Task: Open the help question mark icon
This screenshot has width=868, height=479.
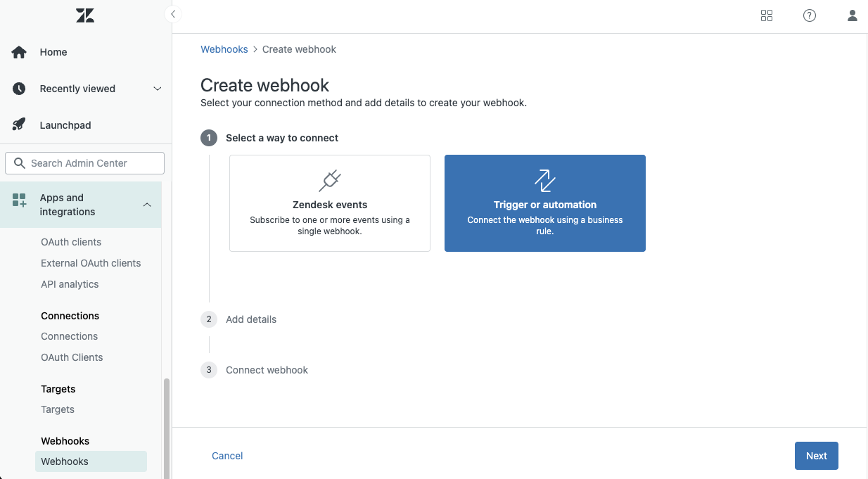Action: 810,15
